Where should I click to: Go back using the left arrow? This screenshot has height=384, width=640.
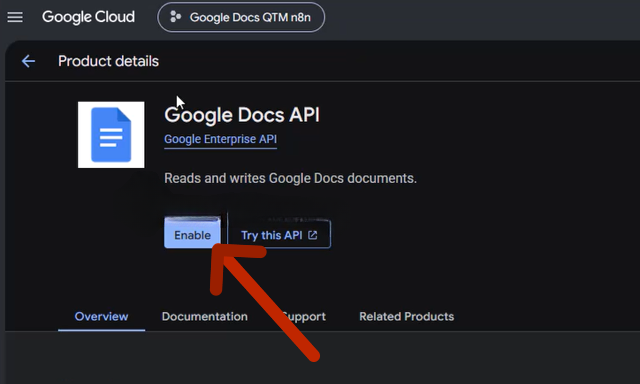tap(28, 61)
